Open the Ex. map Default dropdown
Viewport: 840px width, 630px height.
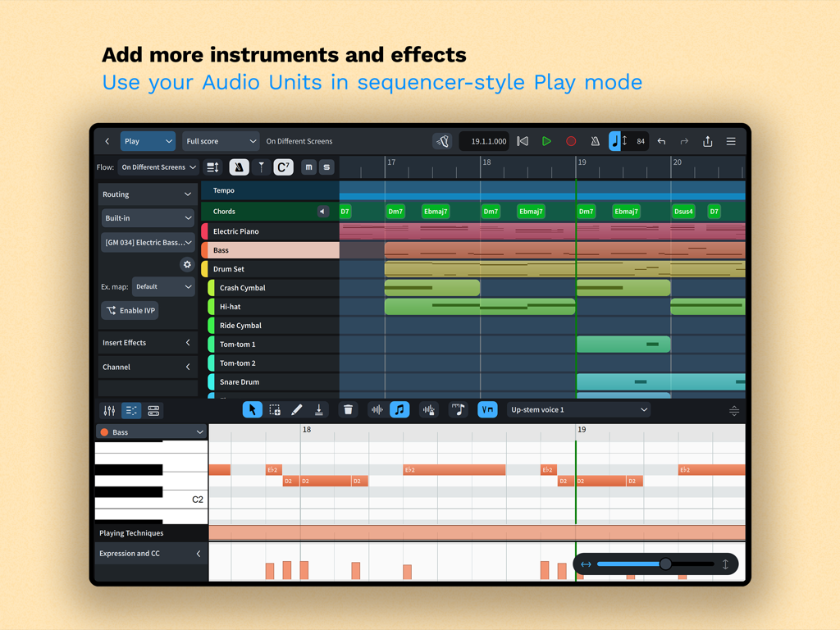click(x=163, y=286)
